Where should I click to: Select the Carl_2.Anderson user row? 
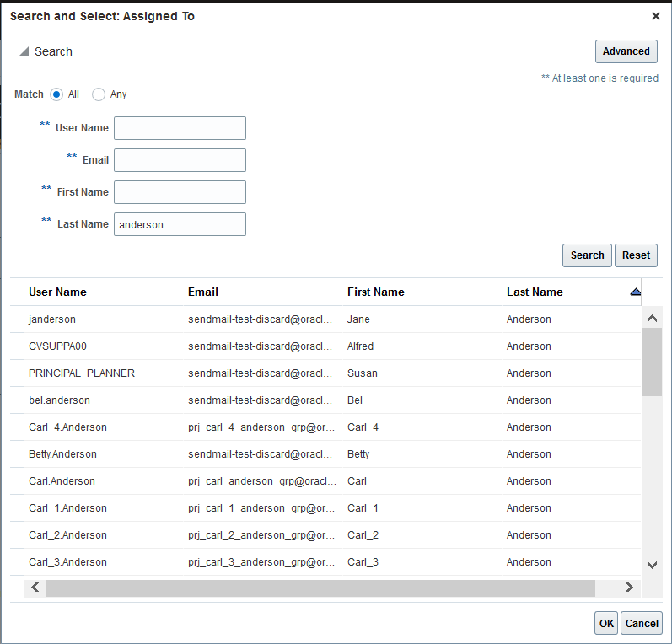tap(325, 535)
